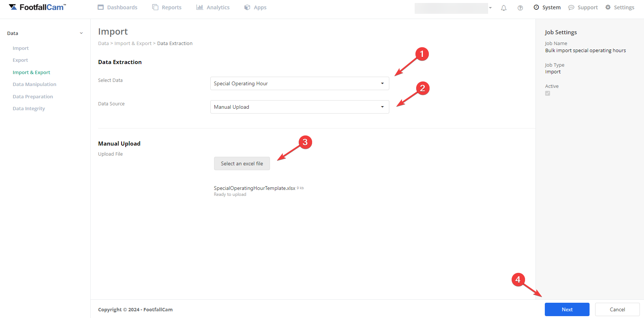This screenshot has height=318, width=644.
Task: Open the Select Data dropdown
Action: coord(299,83)
